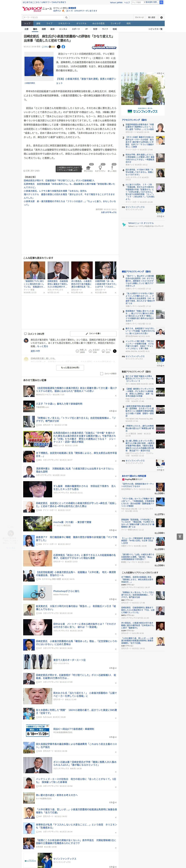
Task: Click the ログイン link
Action: pyautogui.click(x=57, y=11)
